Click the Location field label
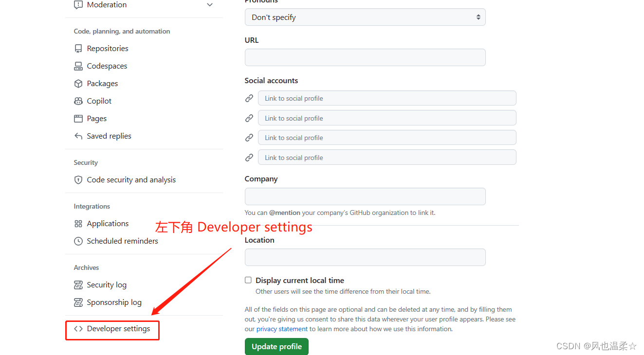This screenshot has width=644, height=355. pos(259,240)
